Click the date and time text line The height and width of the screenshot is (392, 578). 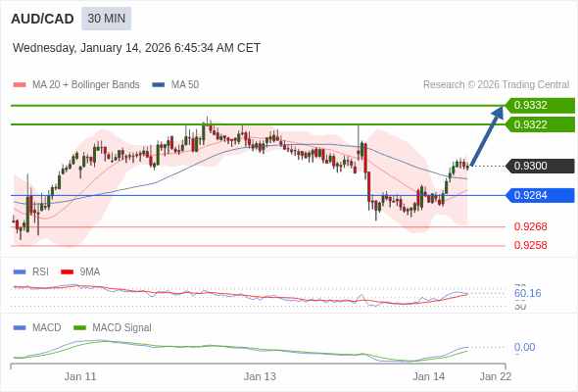click(x=136, y=48)
